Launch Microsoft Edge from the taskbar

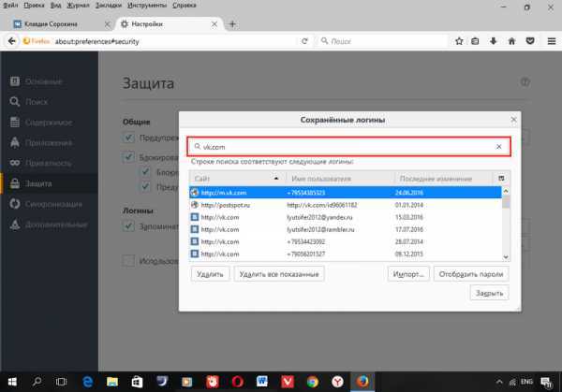[88, 382]
